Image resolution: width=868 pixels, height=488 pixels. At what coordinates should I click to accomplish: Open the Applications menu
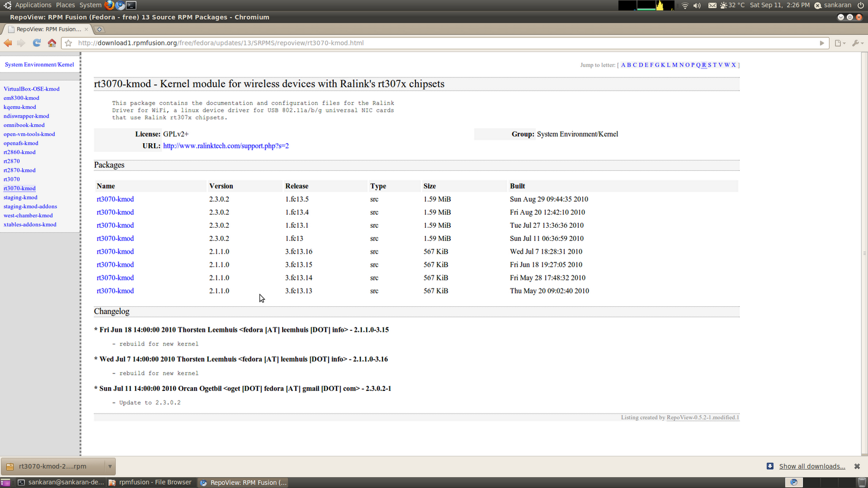click(x=33, y=5)
